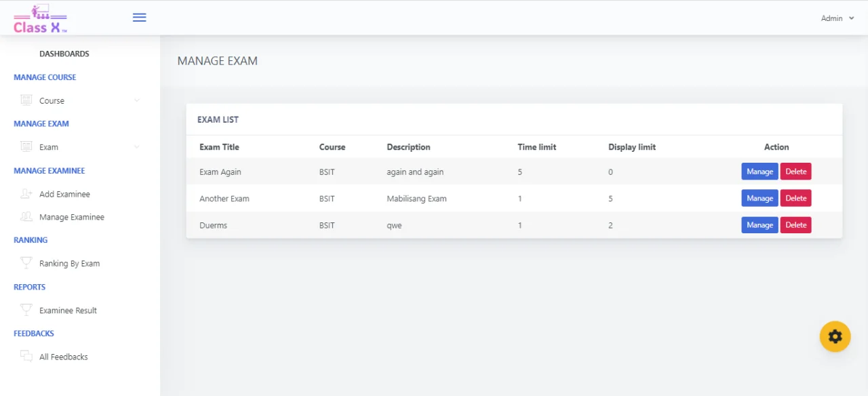Viewport: 868px width, 396px height.
Task: Select the Exam Again title cell
Action: coord(220,172)
